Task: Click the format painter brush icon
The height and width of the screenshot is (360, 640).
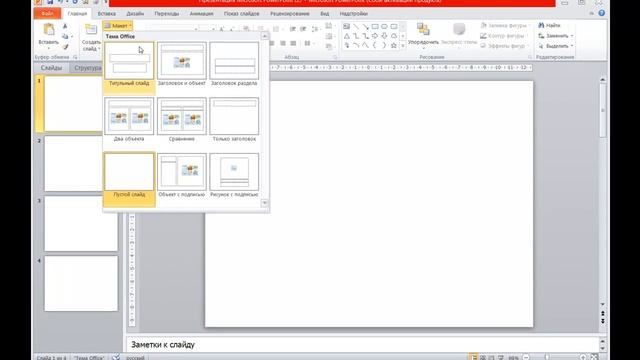Action: coord(65,47)
